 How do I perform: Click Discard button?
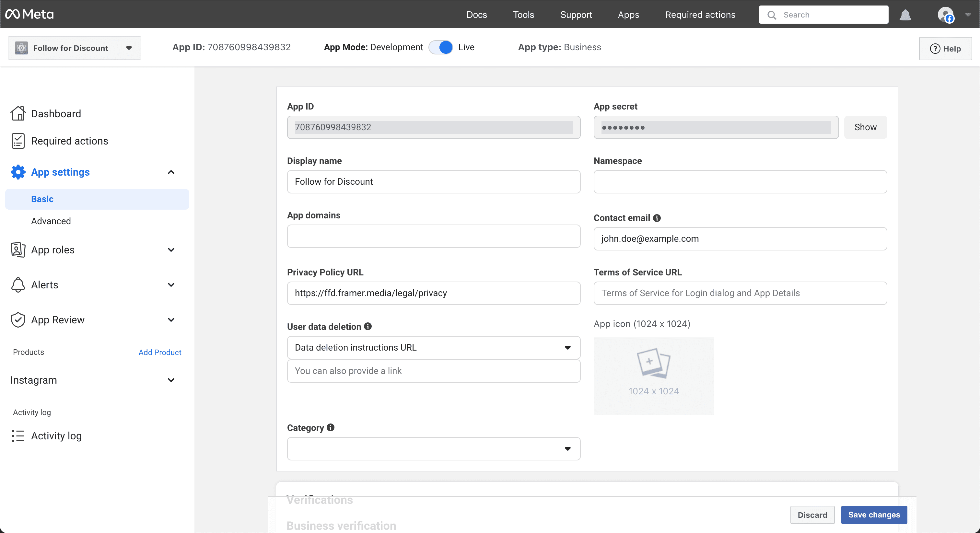click(812, 515)
